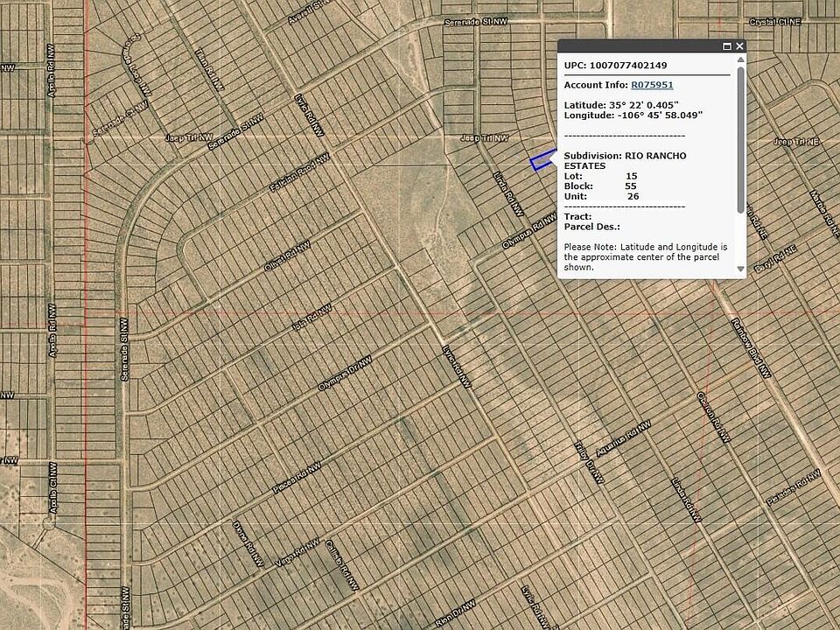Click the Tract label in popup

[x=578, y=217]
